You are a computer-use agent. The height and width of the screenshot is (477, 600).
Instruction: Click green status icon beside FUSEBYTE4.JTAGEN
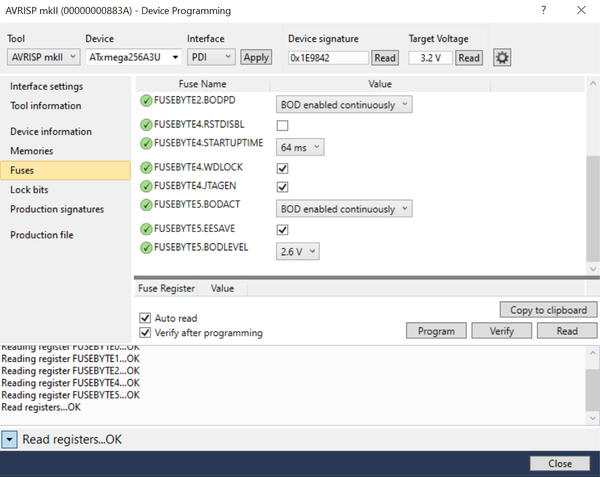146,186
